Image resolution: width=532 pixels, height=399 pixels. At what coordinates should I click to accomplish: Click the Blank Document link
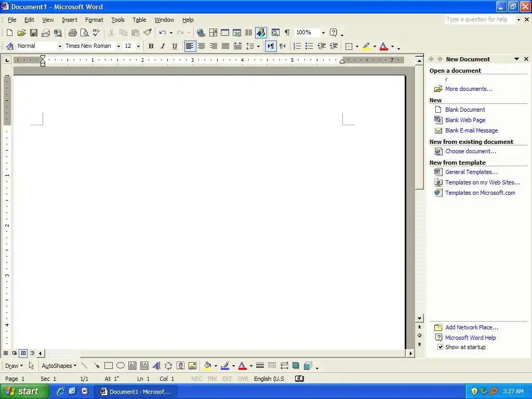[x=465, y=110]
